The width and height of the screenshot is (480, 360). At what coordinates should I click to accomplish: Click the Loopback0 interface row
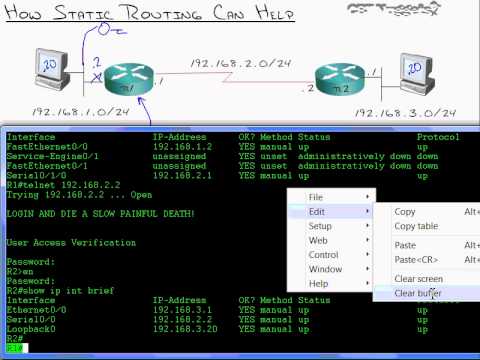tap(217, 329)
